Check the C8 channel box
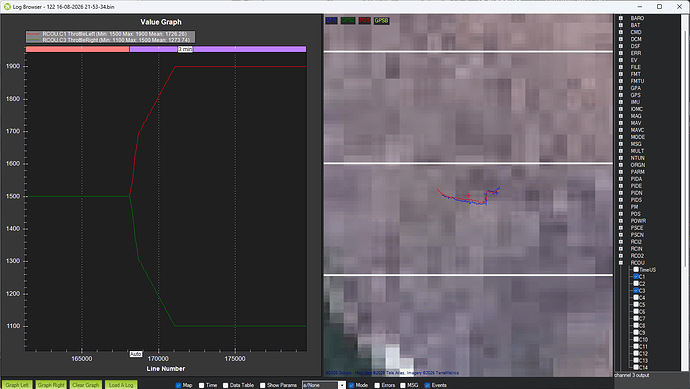Screen dimensions: 690x389 (636, 326)
